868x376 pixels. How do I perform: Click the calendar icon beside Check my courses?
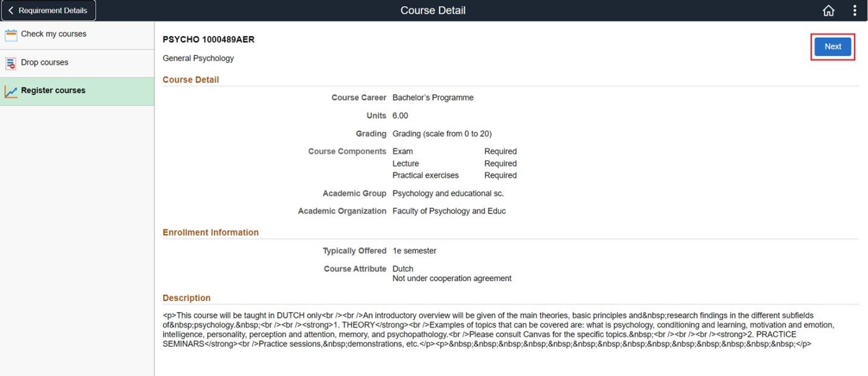(11, 34)
